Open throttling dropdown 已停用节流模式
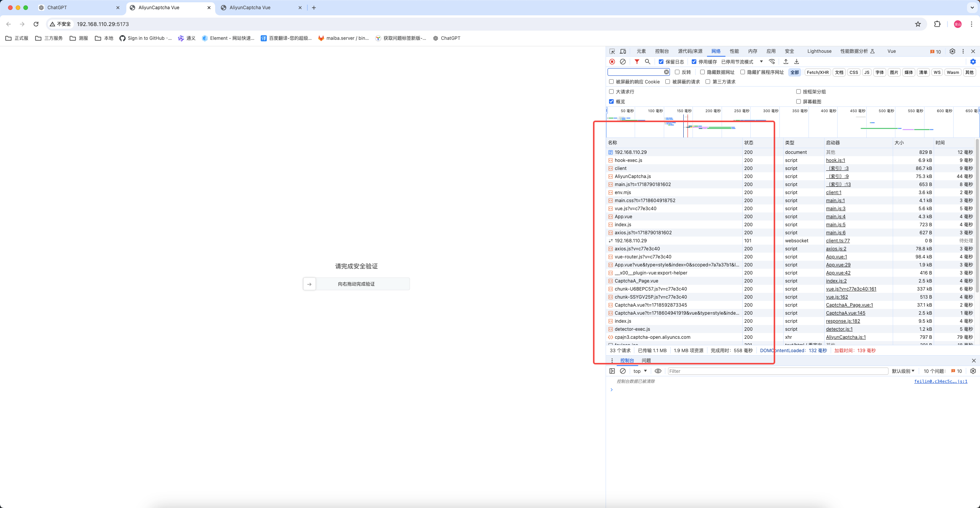The image size is (980, 508). 742,62
